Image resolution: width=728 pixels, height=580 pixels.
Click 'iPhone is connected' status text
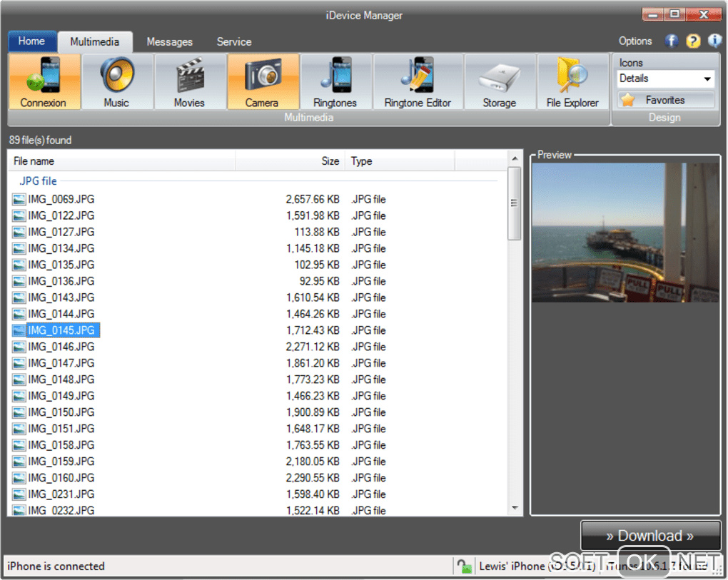click(56, 566)
